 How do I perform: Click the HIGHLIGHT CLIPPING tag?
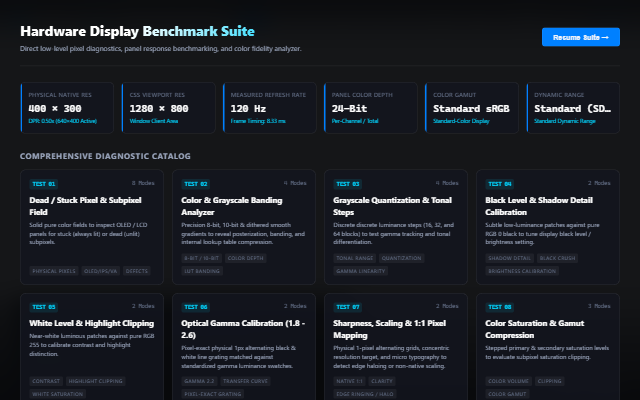tap(96, 381)
